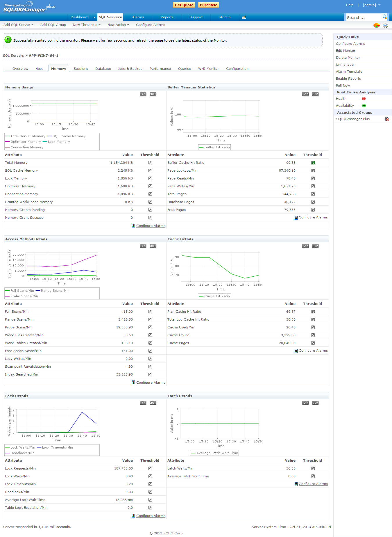Click Poll Now in Quick Links
Screen dimensions: 392x537
click(343, 86)
